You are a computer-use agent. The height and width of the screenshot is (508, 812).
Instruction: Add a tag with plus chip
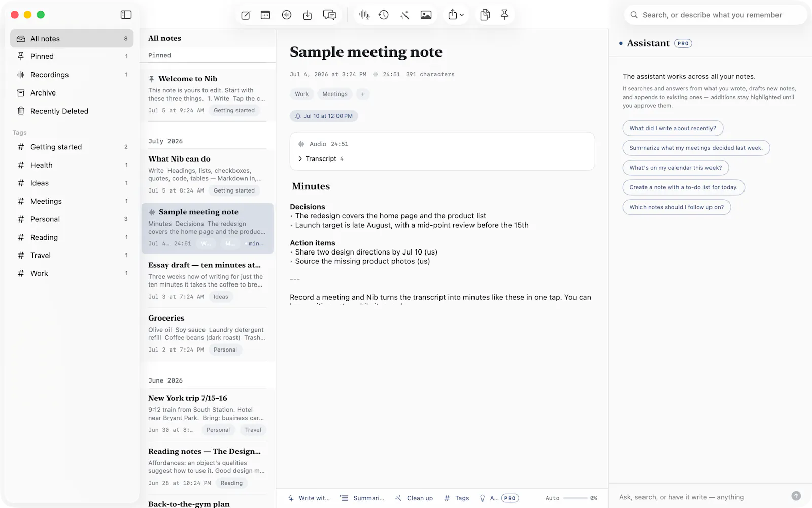click(x=363, y=94)
